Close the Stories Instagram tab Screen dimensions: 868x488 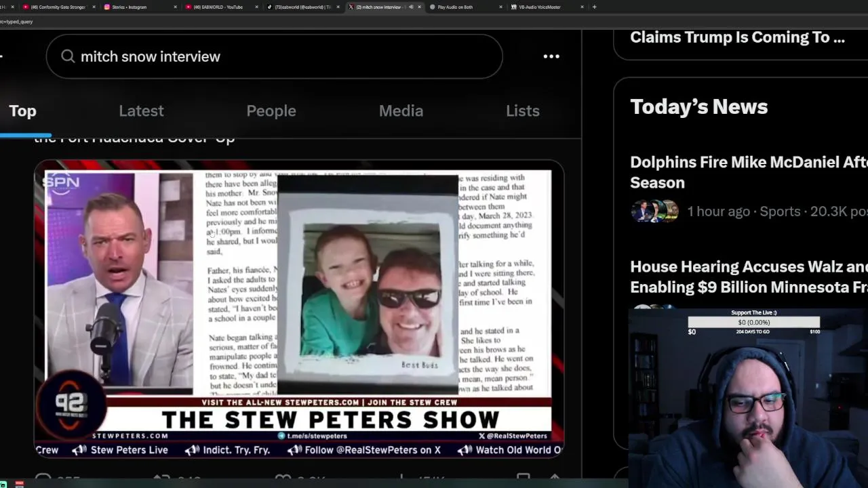click(175, 7)
